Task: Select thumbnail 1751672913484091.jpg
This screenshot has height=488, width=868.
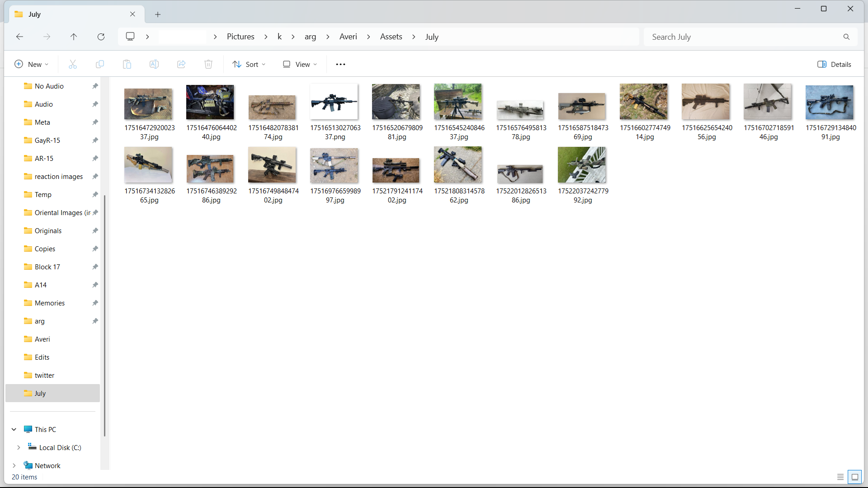Action: click(x=830, y=103)
